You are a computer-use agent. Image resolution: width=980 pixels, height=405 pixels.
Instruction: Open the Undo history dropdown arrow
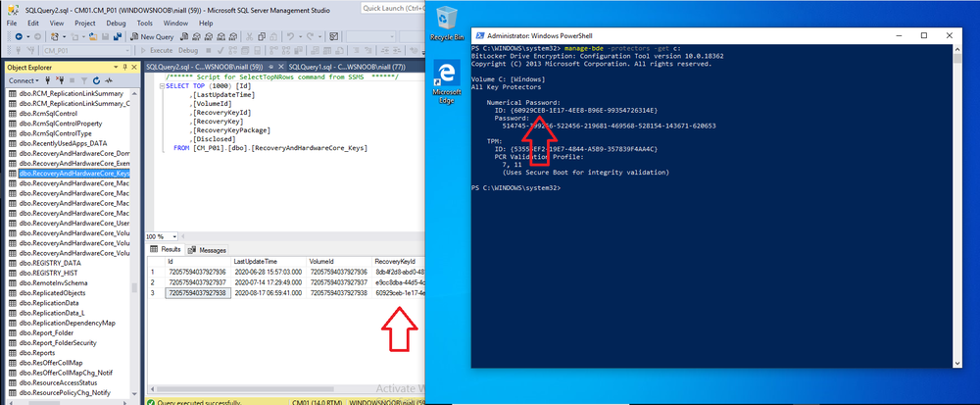coord(301,37)
